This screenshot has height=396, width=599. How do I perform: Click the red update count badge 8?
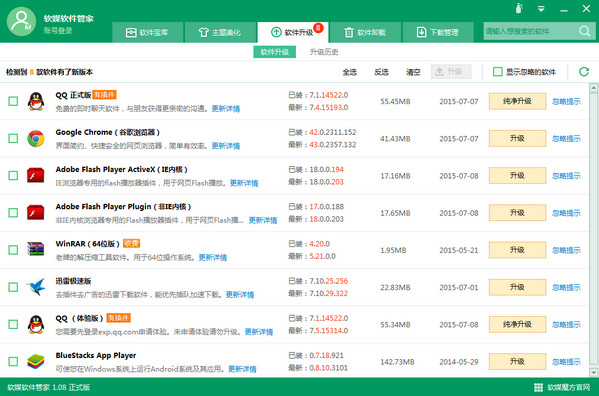tap(318, 27)
